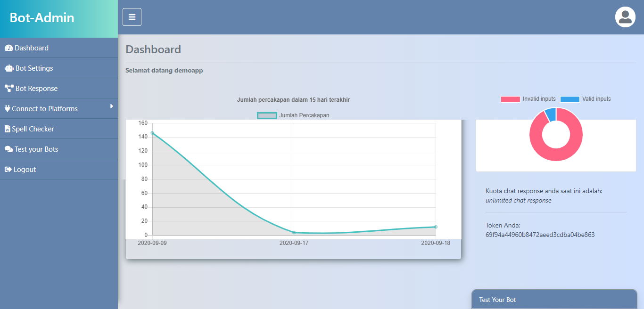Open the Bot Settings menu item

34,68
